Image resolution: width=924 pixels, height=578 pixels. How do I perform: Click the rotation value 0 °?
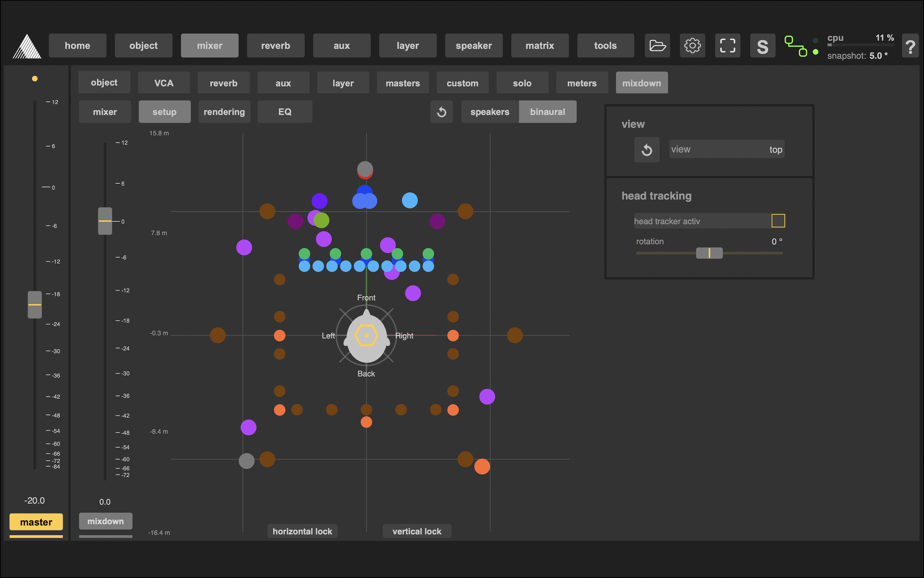[777, 241]
